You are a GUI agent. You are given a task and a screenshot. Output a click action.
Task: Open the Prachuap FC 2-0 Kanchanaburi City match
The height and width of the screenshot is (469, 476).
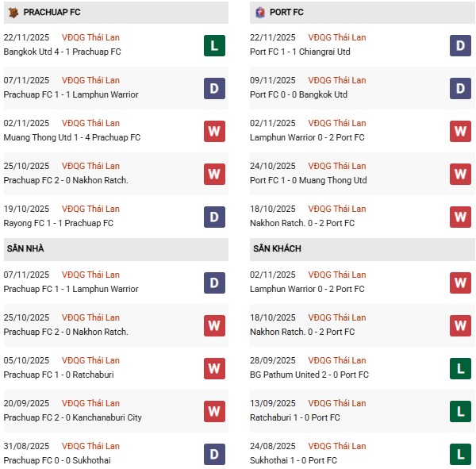(73, 417)
